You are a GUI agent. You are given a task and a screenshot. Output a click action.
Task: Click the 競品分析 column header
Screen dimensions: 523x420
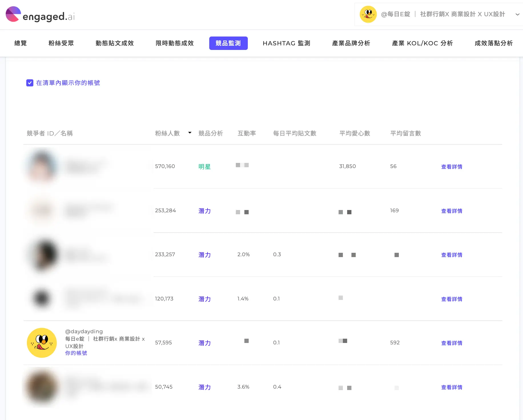[x=211, y=133]
